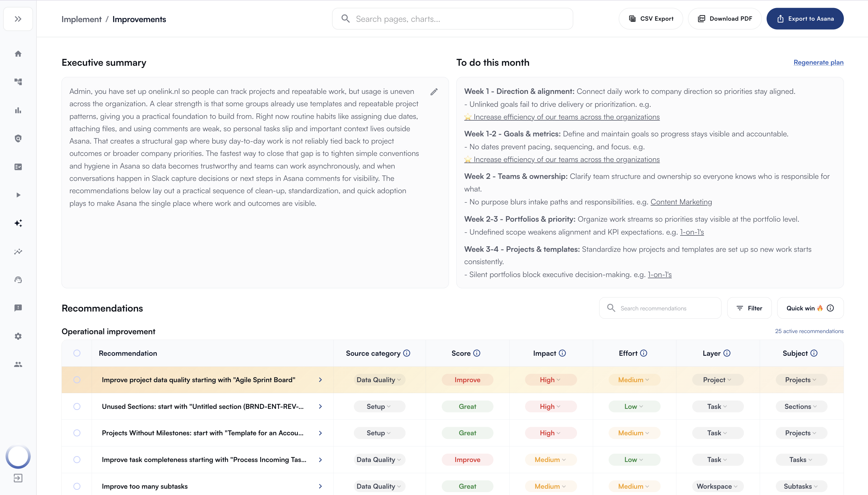Open Tasks subject dropdown for task completeness row
Image resolution: width=868 pixels, height=495 pixels.
801,460
